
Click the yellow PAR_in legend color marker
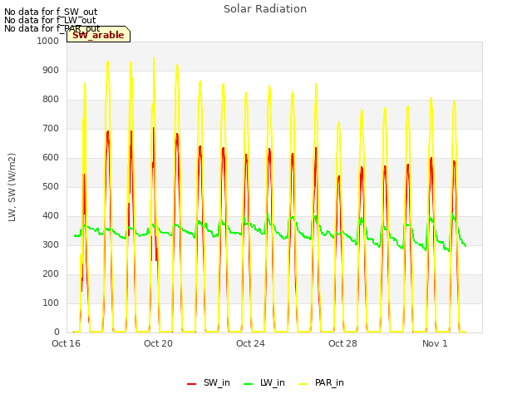[x=303, y=384]
